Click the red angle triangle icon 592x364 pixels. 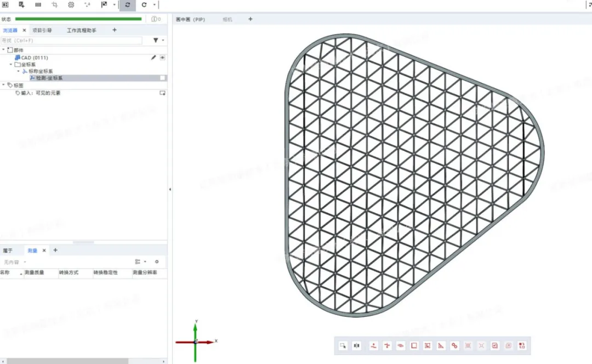coord(441,345)
